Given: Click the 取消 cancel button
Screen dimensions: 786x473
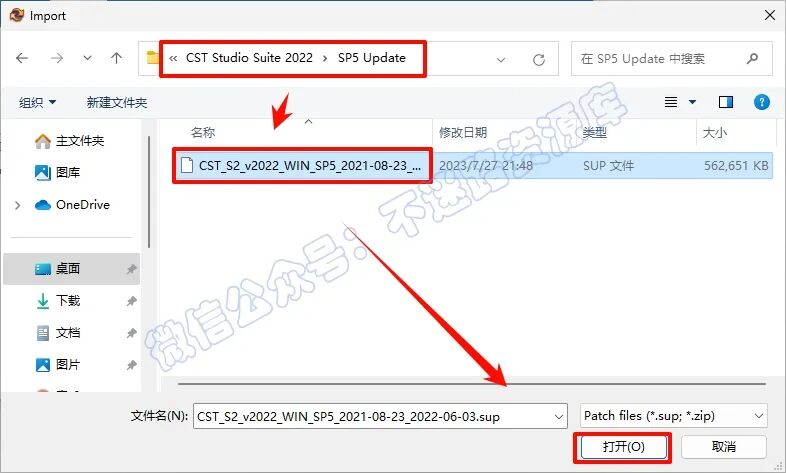Looking at the screenshot, I should [x=724, y=446].
